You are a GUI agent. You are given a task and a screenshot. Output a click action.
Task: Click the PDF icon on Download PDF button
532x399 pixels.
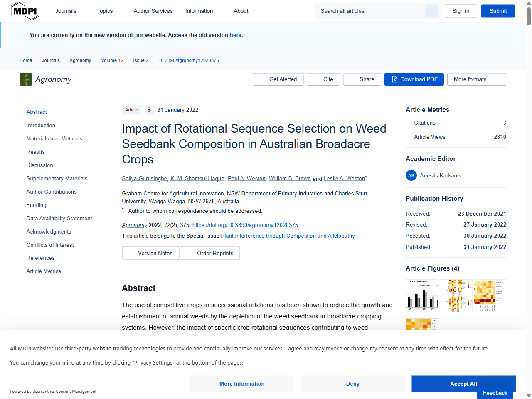pos(394,79)
